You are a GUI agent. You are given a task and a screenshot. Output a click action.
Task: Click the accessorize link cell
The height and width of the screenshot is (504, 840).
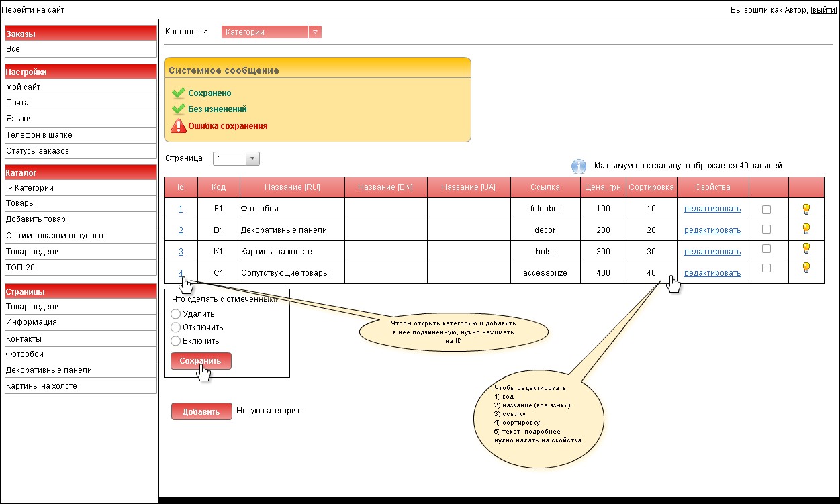coord(545,273)
